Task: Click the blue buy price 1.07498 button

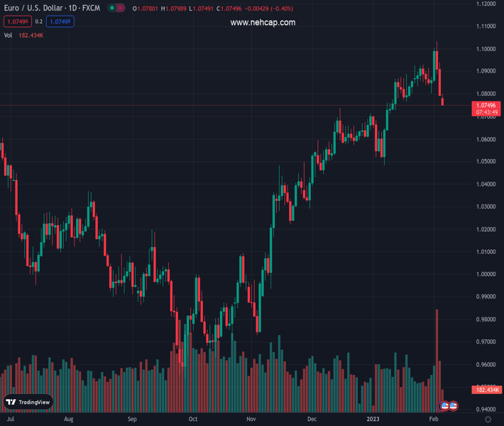Action: point(60,21)
